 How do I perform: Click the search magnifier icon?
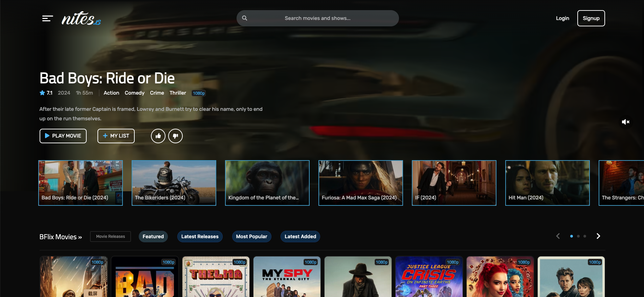coord(245,18)
